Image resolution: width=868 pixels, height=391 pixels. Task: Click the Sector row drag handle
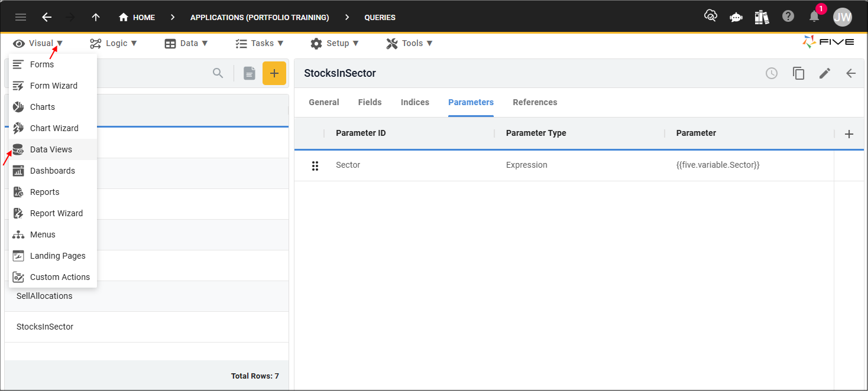click(x=315, y=166)
